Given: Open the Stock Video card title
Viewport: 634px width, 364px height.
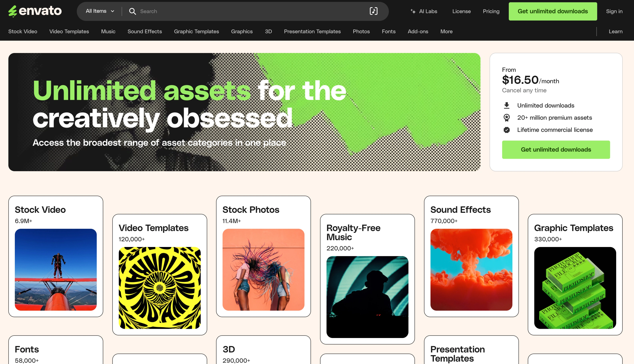Looking at the screenshot, I should pyautogui.click(x=40, y=210).
